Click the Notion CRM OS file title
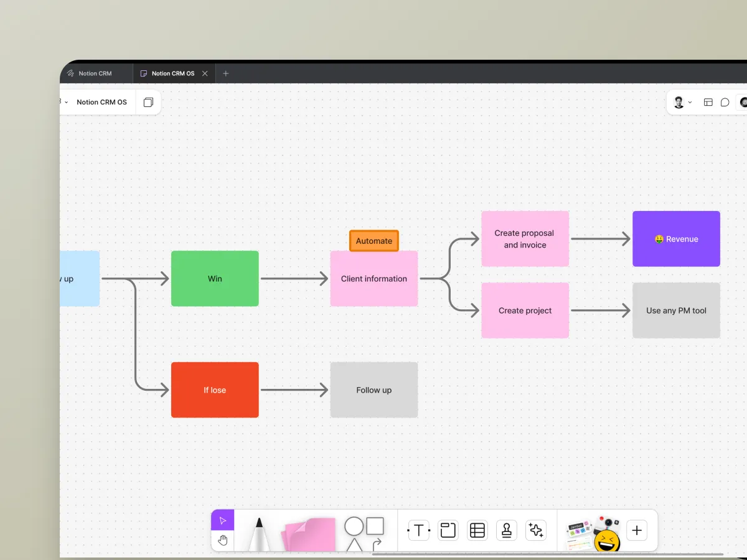Screen dimensions: 747x560 [101, 102]
